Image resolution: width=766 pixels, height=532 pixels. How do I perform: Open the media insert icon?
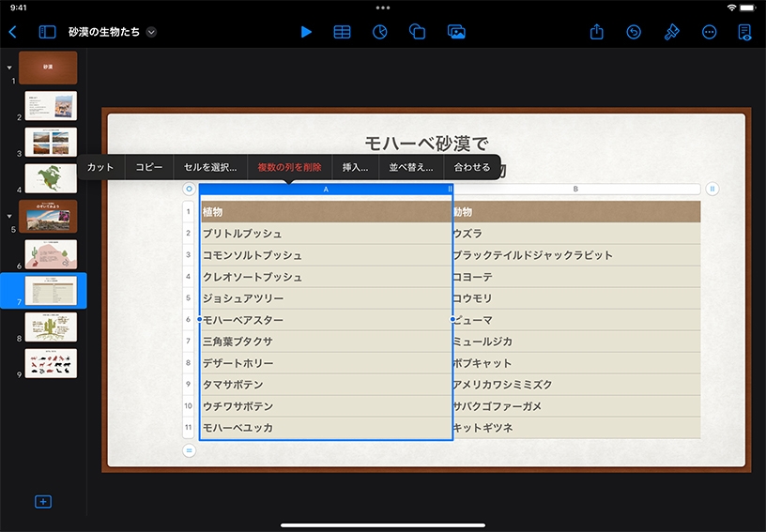pos(456,32)
